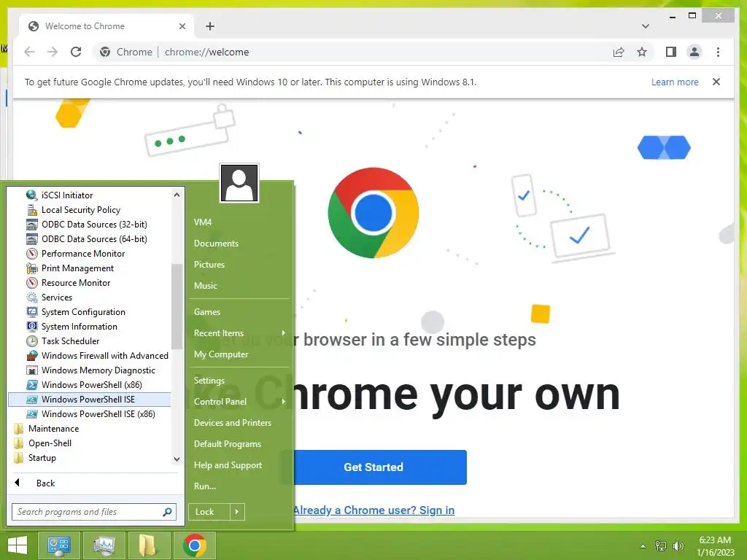Image resolution: width=747 pixels, height=560 pixels.
Task: Open a new Chrome tab
Action: click(210, 26)
